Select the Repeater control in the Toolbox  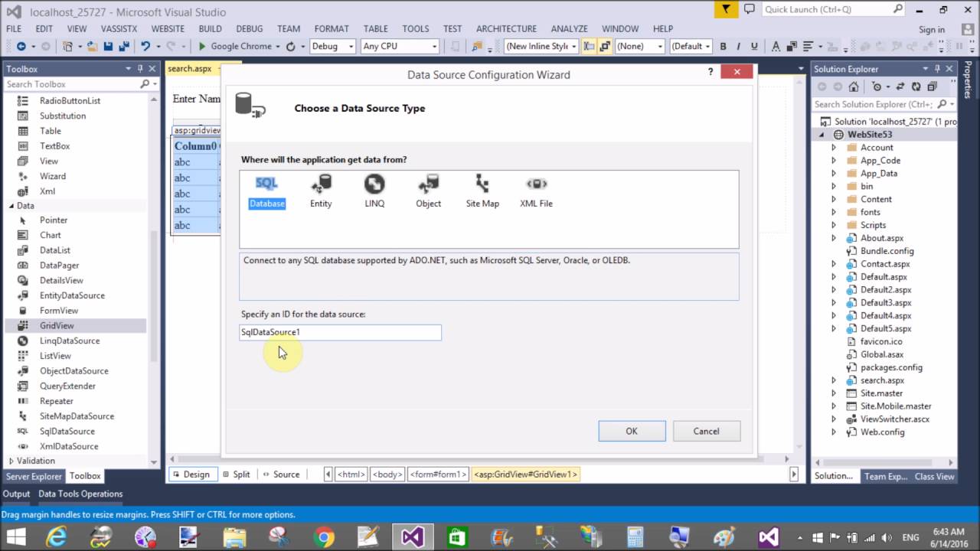[x=57, y=401]
